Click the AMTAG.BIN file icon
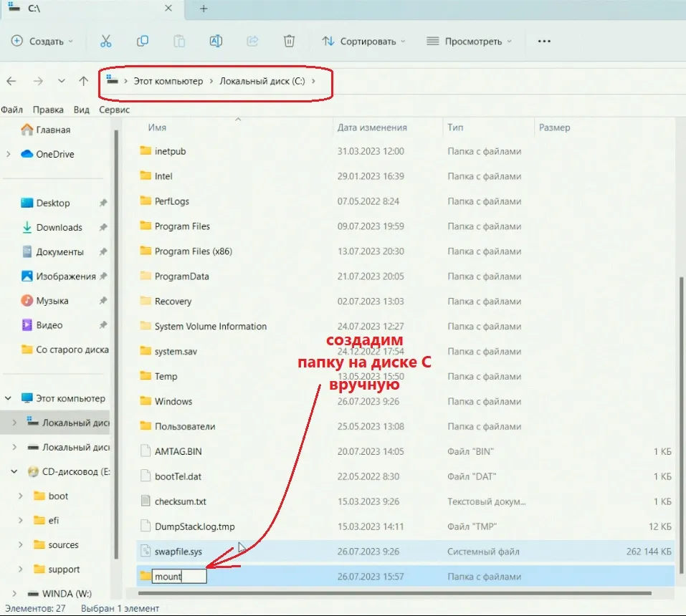Screen dimensions: 686x616 point(146,451)
